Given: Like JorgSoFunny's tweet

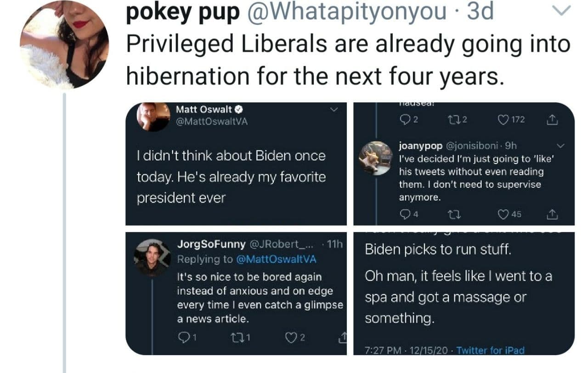Looking at the screenshot, I should (x=291, y=338).
